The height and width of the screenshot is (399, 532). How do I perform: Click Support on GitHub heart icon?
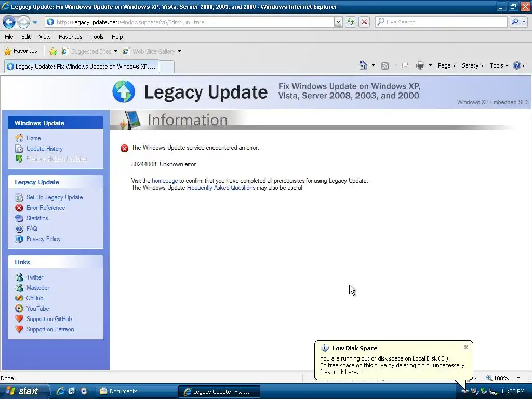19,319
